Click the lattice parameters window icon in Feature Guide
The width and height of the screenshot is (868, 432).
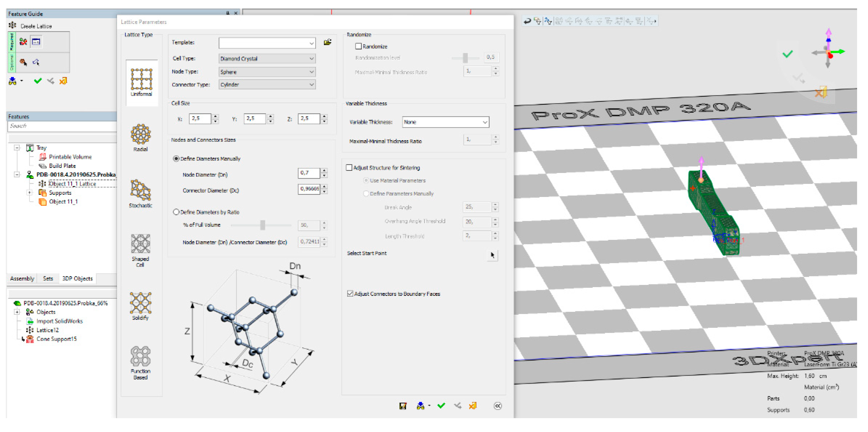36,42
